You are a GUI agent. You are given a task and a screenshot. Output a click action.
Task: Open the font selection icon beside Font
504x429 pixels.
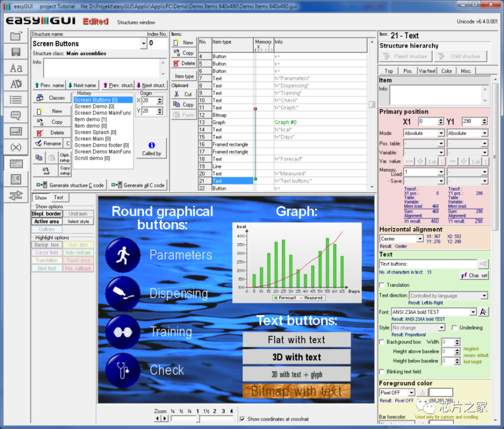484,311
